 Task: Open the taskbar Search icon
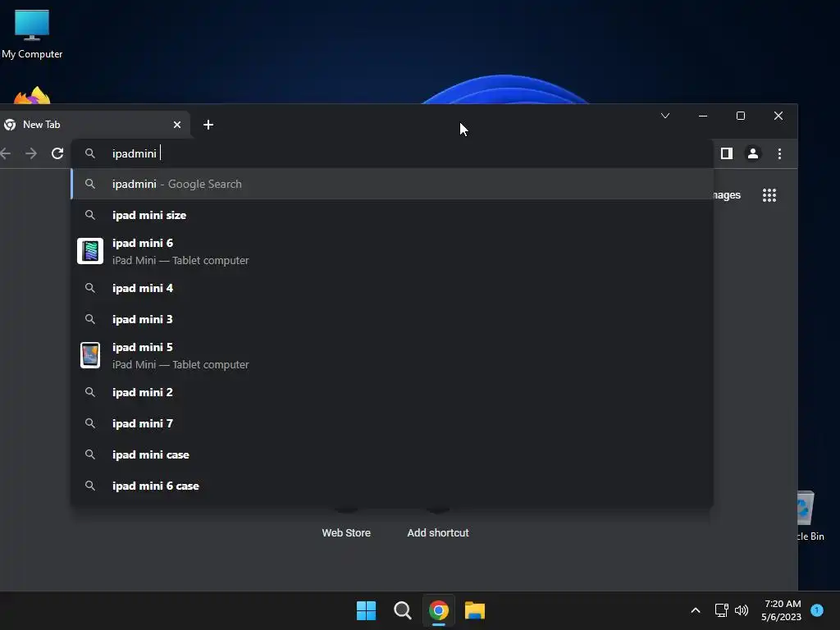click(x=402, y=610)
